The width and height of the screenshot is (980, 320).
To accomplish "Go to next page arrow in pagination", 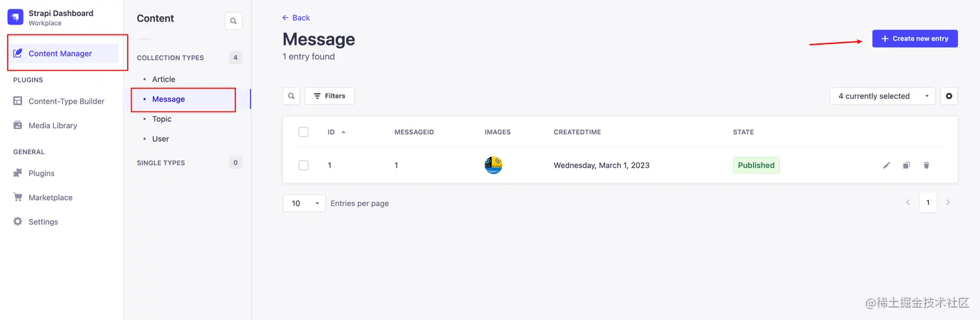I will point(948,203).
